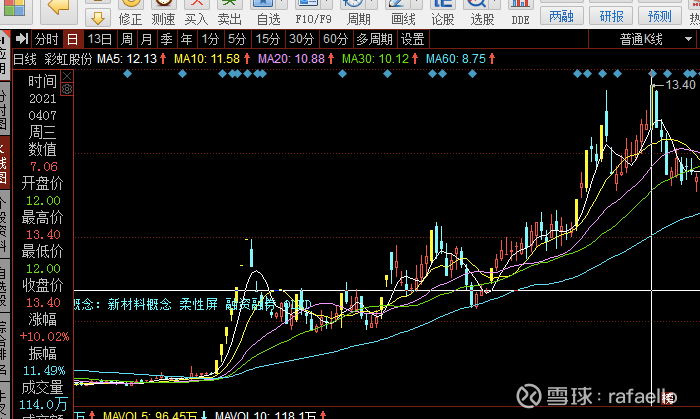Expand the 周期 period dropdown arrow
Image resolution: width=700 pixels, height=419 pixels.
click(371, 4)
